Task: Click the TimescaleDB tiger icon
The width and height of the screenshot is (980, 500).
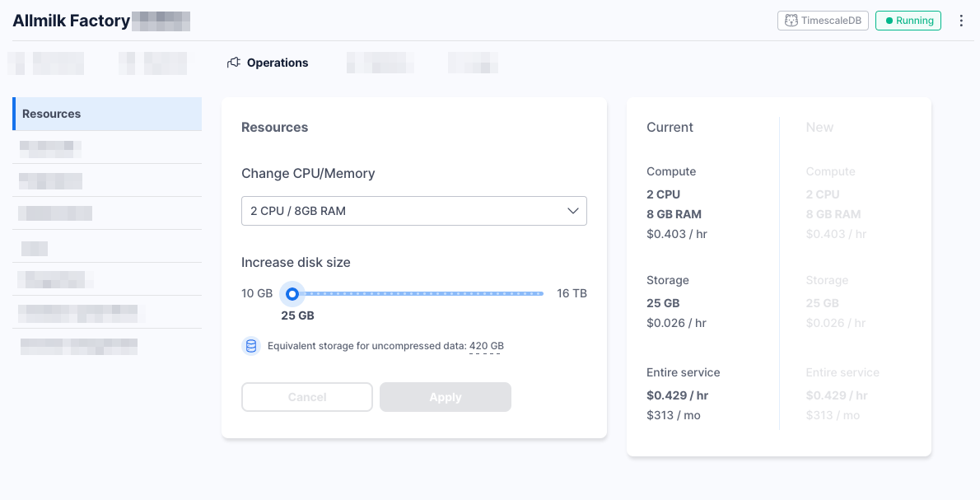Action: click(x=791, y=21)
